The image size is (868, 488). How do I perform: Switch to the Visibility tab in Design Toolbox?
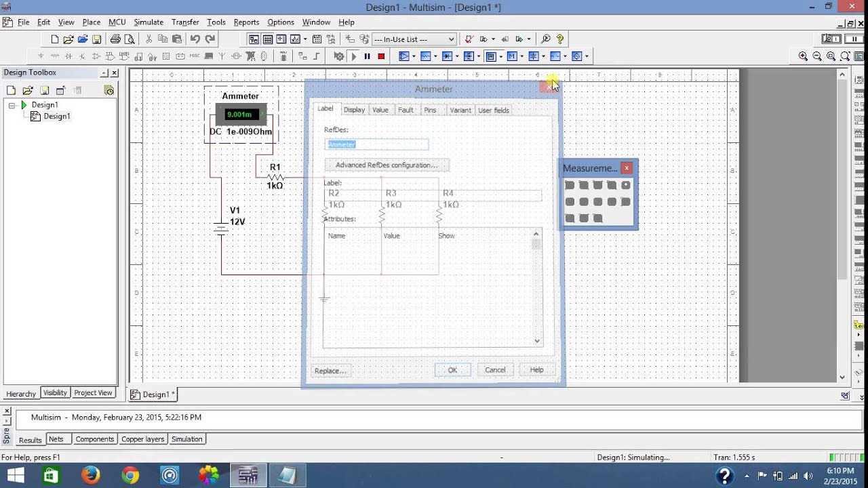(55, 393)
